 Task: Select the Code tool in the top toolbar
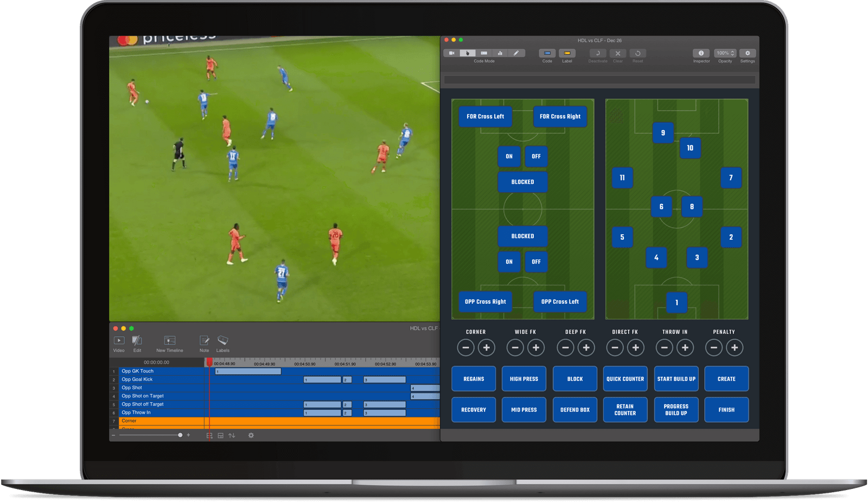(546, 53)
